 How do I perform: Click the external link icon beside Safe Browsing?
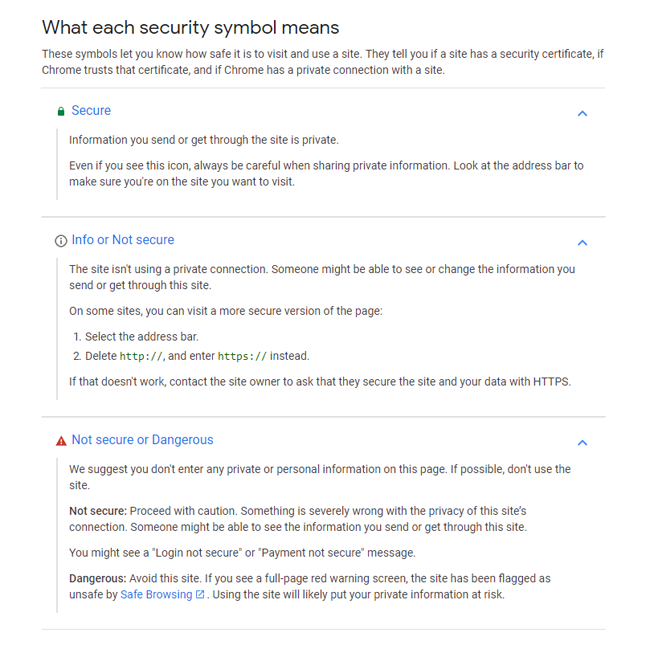tap(200, 594)
